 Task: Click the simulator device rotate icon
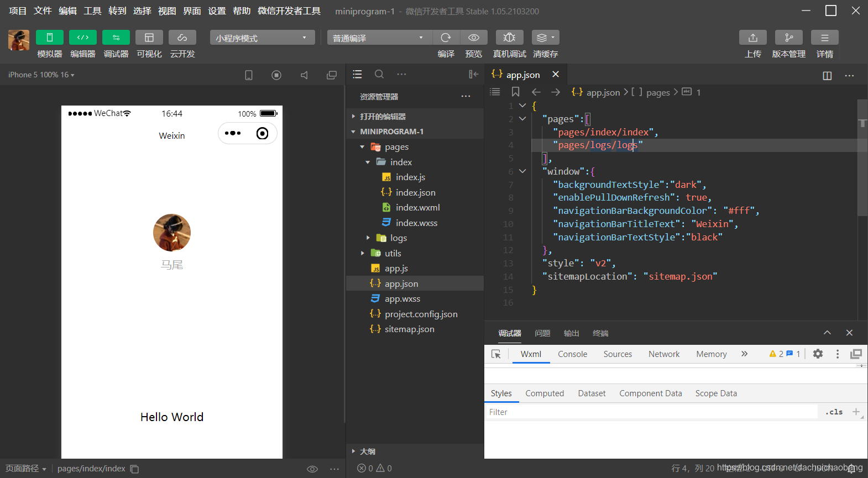pyautogui.click(x=249, y=75)
